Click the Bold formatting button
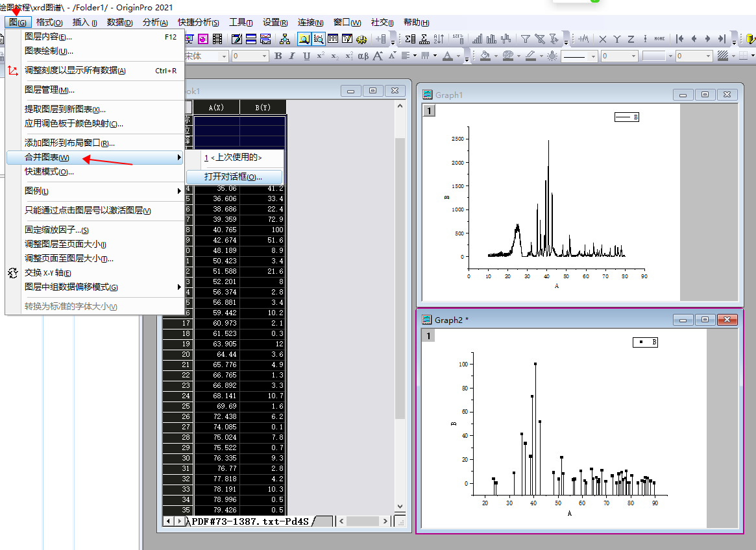This screenshot has width=756, height=550. [x=278, y=56]
